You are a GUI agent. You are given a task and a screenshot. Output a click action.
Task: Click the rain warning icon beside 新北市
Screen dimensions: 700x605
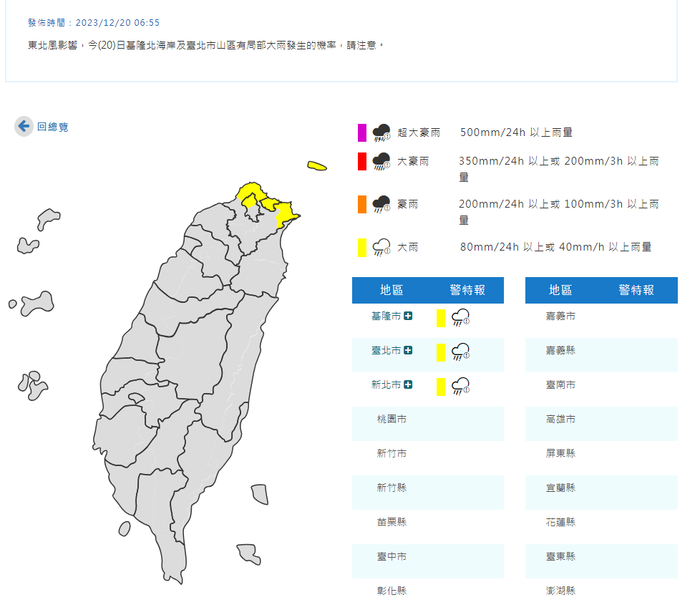pos(460,387)
